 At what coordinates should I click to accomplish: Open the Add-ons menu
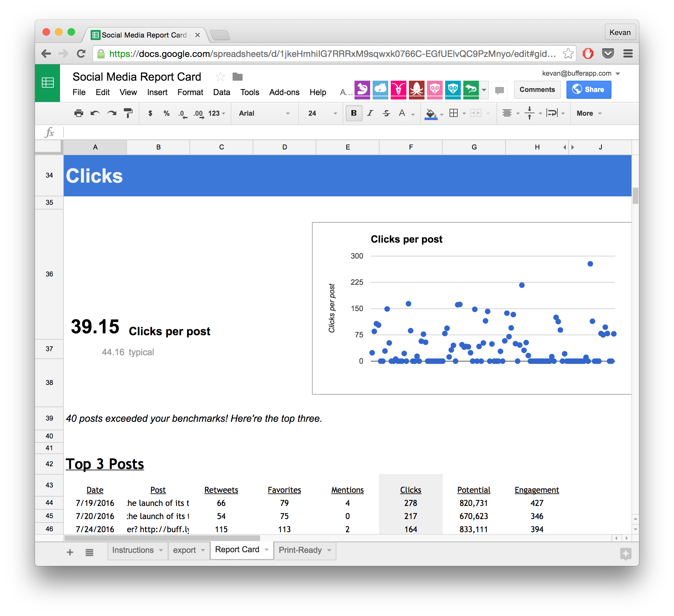click(284, 92)
